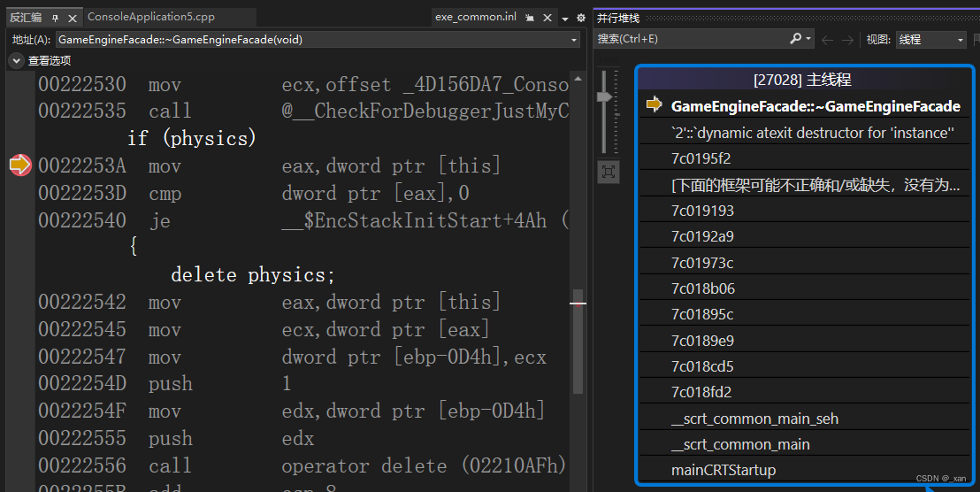Screen dimensions: 980x492
Task: Open tab settings gear icon
Action: click(x=580, y=18)
